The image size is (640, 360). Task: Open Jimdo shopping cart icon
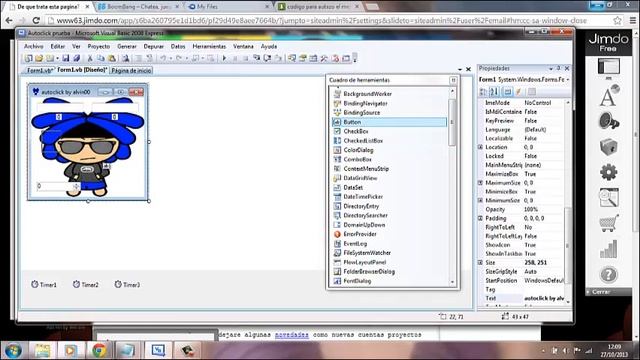tap(608, 223)
